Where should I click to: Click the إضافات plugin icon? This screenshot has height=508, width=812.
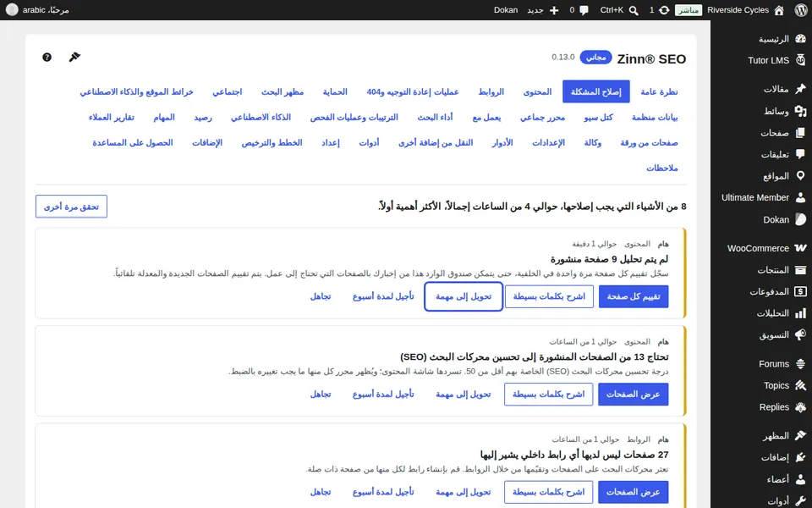coord(800,457)
